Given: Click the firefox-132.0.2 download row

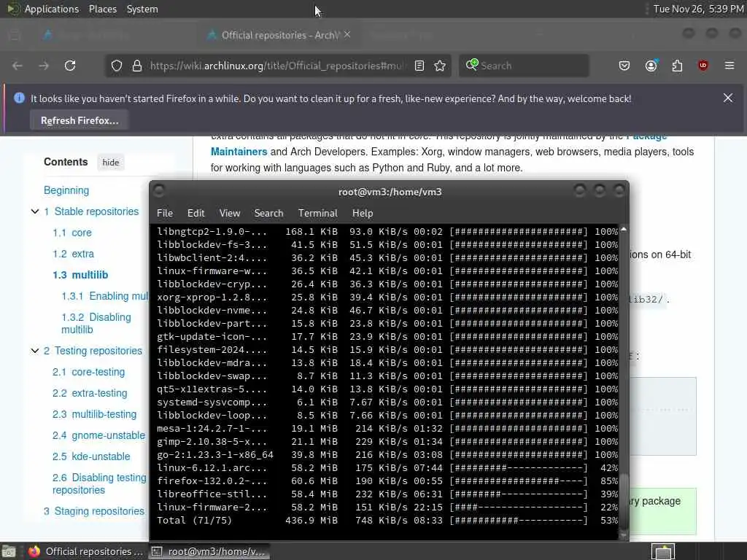Looking at the screenshot, I should coord(387,481).
